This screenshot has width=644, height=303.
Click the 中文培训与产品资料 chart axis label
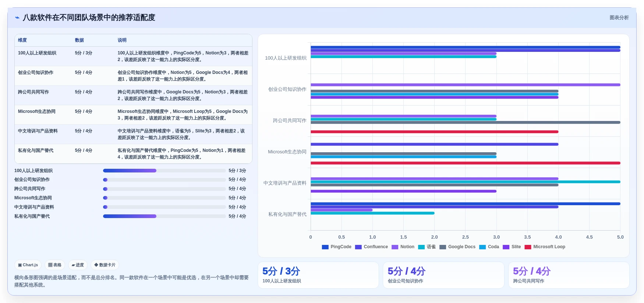(x=285, y=183)
